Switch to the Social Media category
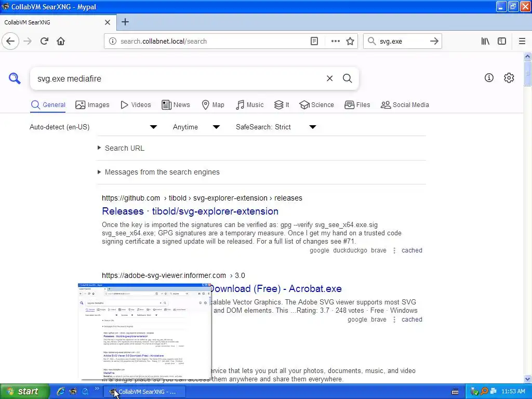Image resolution: width=532 pixels, height=399 pixels. [405, 105]
